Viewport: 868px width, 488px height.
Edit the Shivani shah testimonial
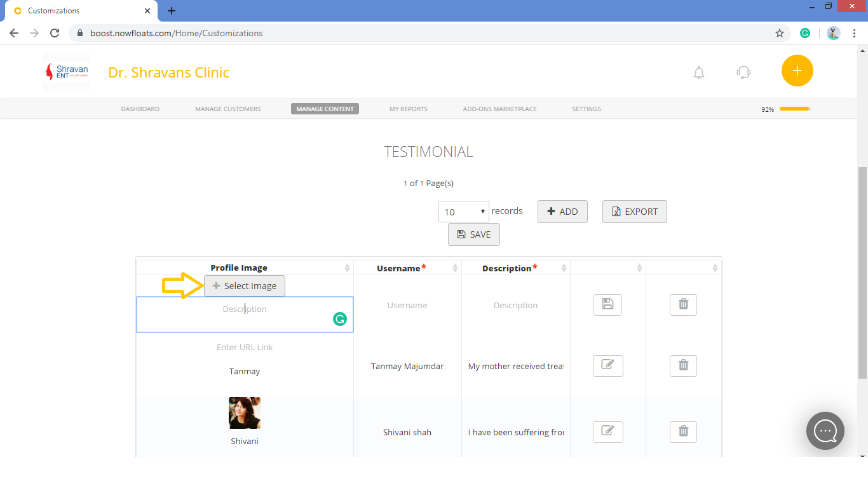coord(607,432)
